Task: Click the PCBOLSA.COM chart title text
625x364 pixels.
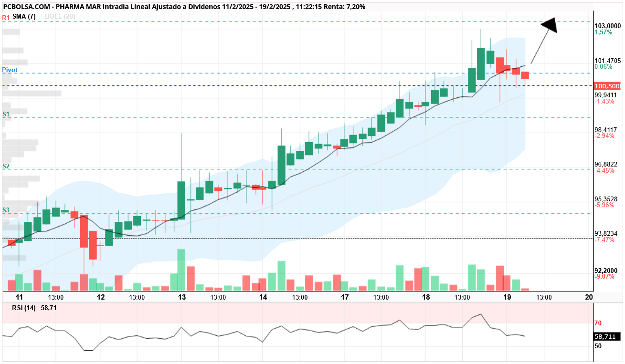Action: pos(25,7)
